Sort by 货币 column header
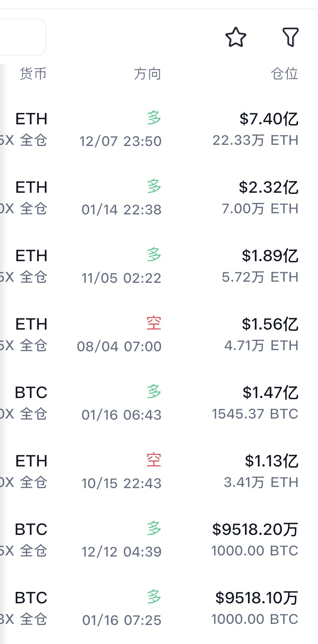Viewport: 318px width, 644px height. pyautogui.click(x=33, y=74)
